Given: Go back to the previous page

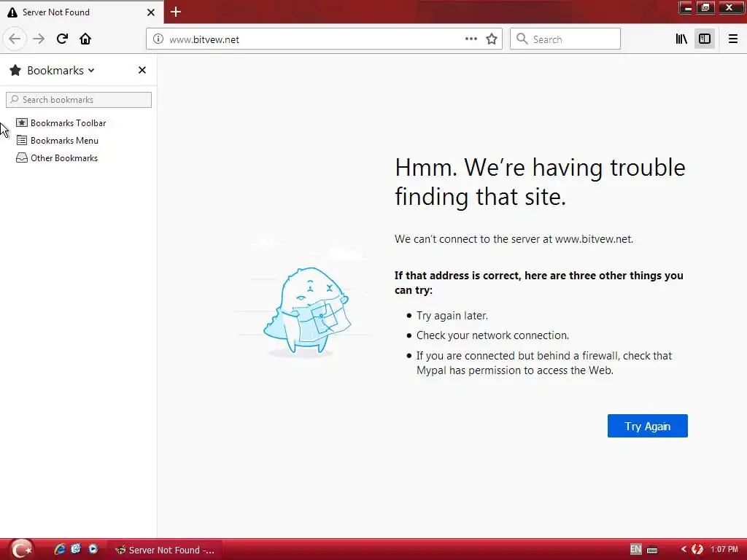Looking at the screenshot, I should coord(15,39).
